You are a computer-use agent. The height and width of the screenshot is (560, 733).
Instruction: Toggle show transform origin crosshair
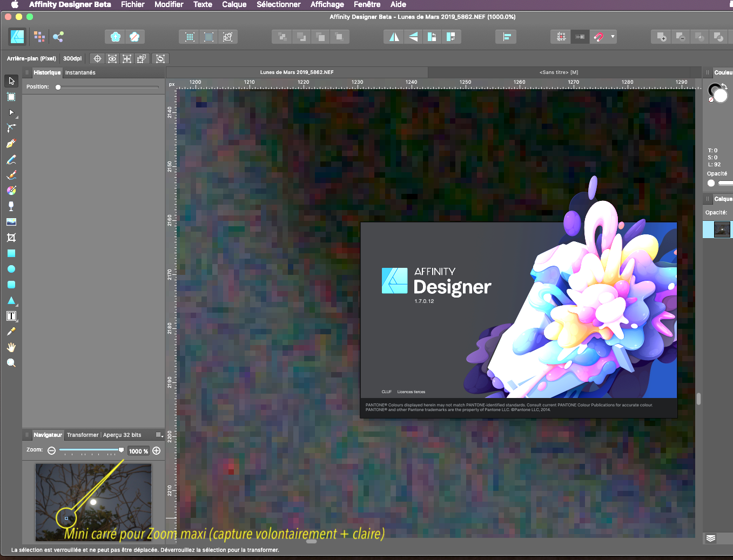pos(97,59)
